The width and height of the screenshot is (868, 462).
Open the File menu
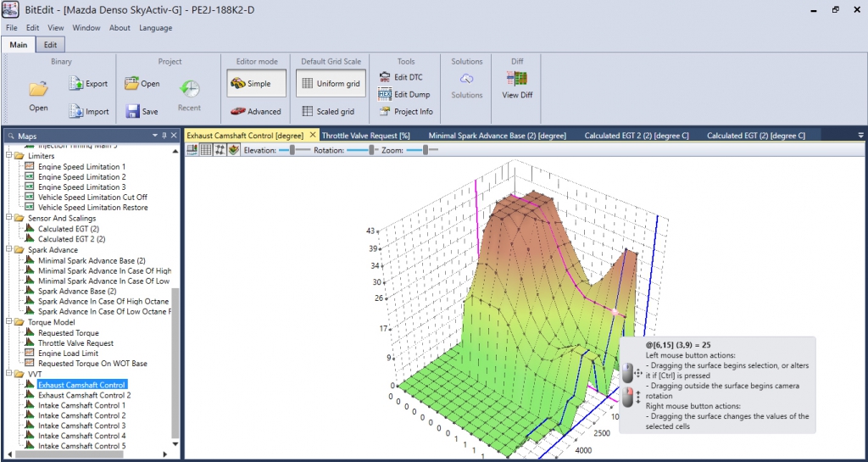tap(12, 28)
